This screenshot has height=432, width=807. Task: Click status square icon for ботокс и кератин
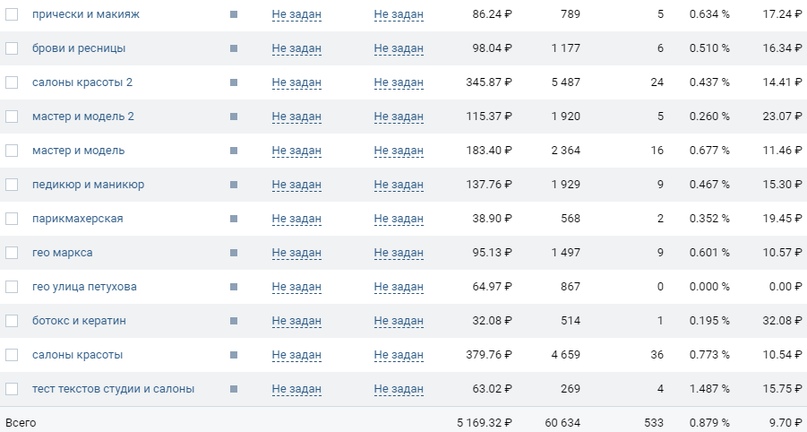pyautogui.click(x=234, y=321)
